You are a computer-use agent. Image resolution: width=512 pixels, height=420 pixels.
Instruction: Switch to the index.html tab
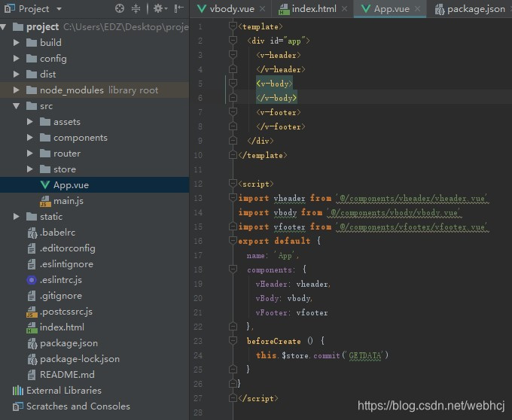[x=308, y=9]
